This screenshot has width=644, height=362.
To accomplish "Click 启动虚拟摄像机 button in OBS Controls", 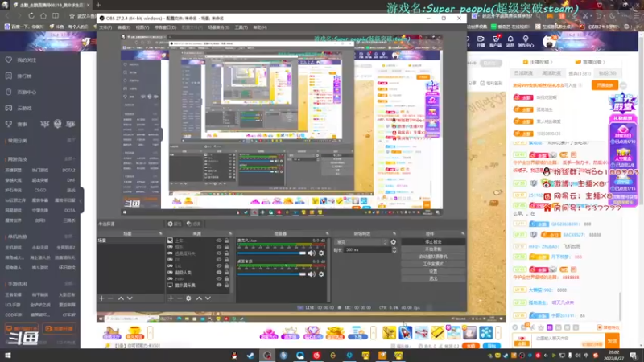I will pos(433,257).
